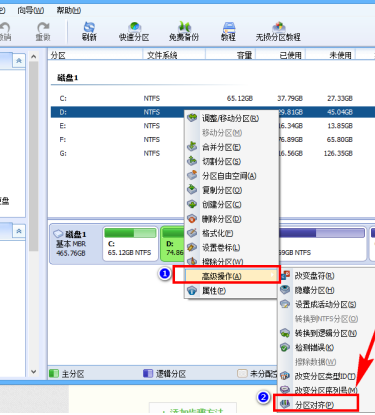Choose 合并分区(E) in the context menu
This screenshot has height=415, width=375.
pyautogui.click(x=231, y=147)
